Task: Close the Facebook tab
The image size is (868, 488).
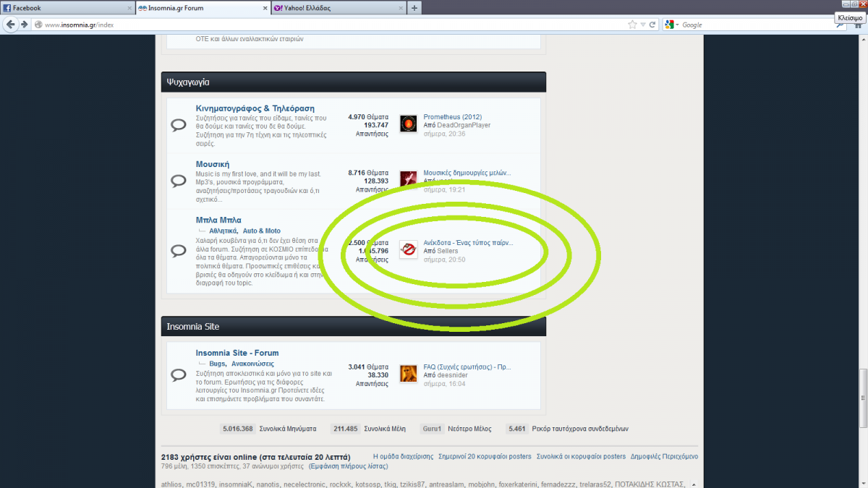Action: 129,9
